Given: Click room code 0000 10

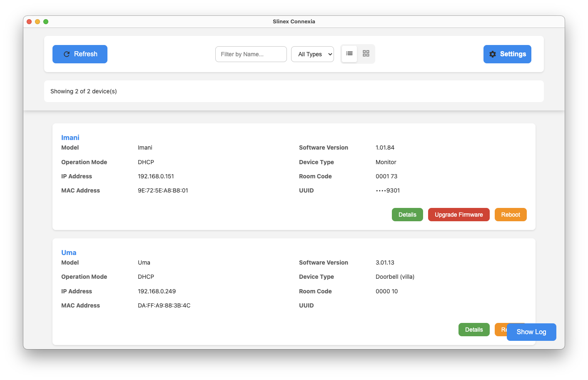Looking at the screenshot, I should point(386,291).
